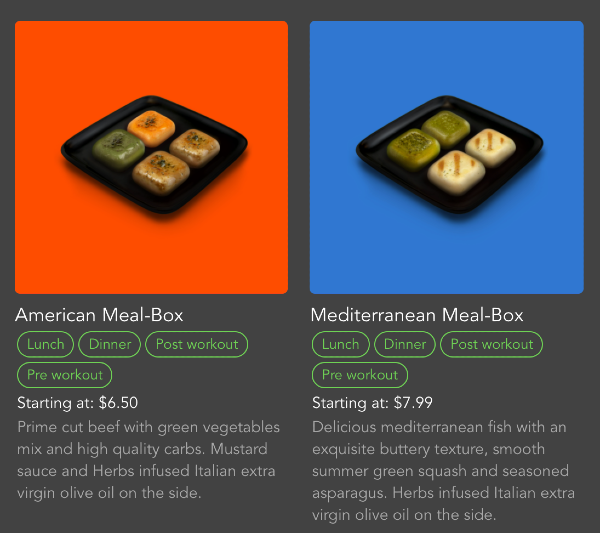
Task: Choose Post workout tag under Mediterranean Meal-Box
Action: [x=492, y=344]
